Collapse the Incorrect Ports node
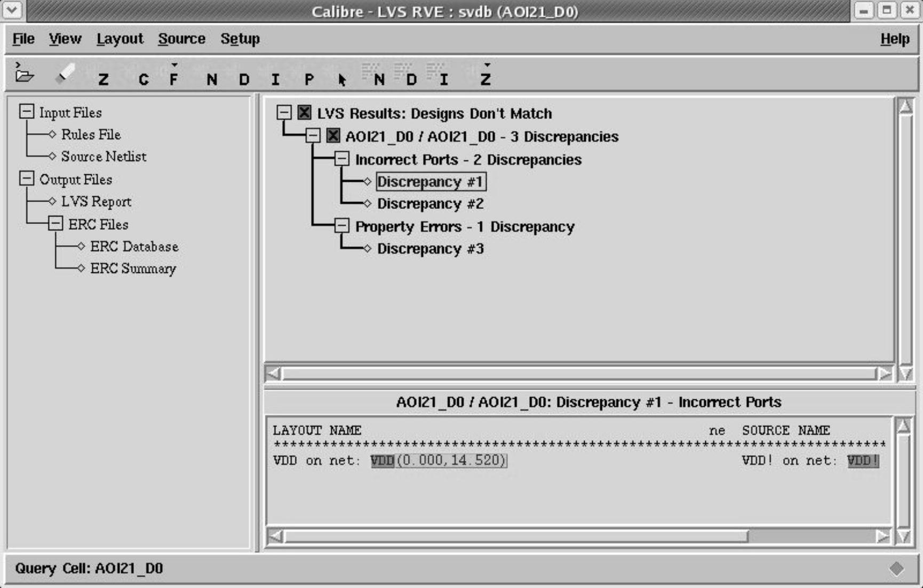Image resolution: width=923 pixels, height=588 pixels. click(x=341, y=158)
